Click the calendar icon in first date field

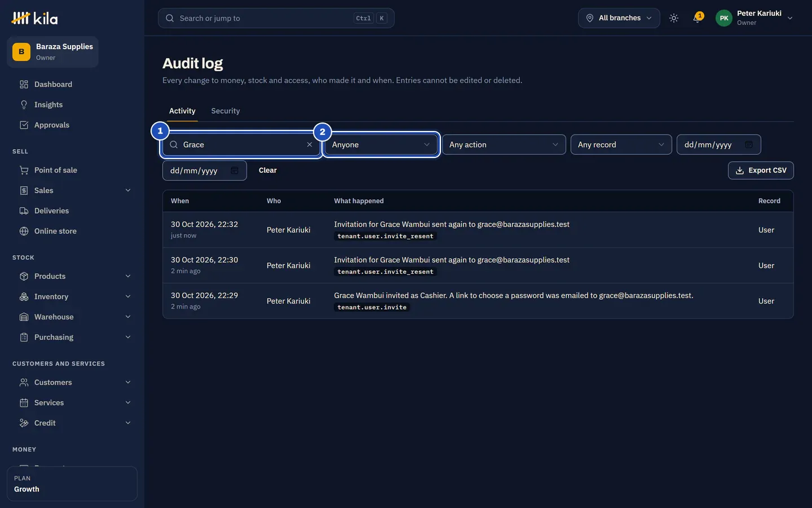[x=749, y=144]
